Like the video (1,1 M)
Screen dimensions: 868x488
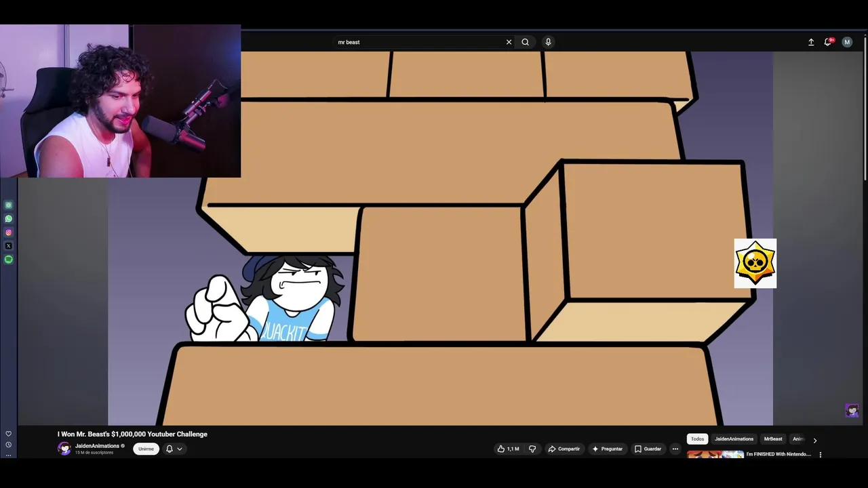(x=509, y=449)
